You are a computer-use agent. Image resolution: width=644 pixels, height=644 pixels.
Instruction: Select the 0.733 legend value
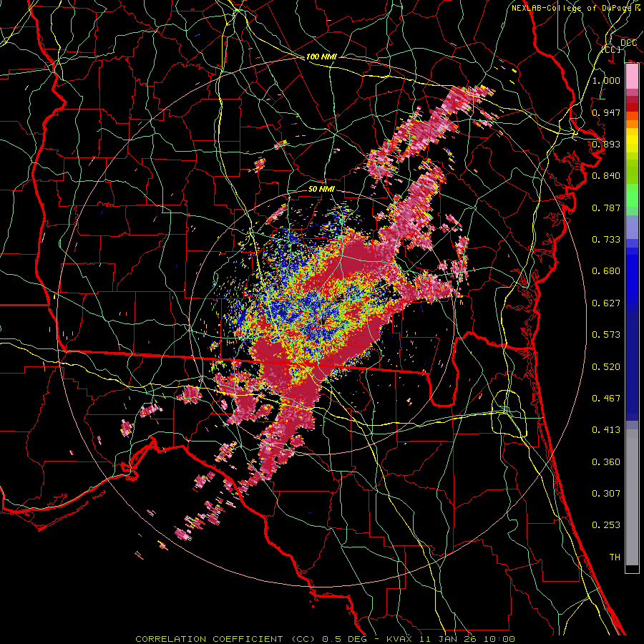click(x=606, y=240)
